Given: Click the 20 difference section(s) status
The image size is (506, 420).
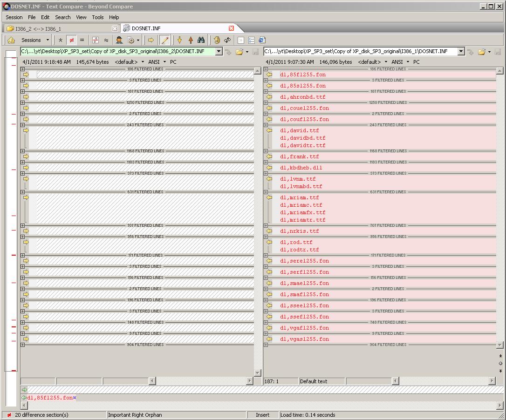Looking at the screenshot, I should 41,415.
